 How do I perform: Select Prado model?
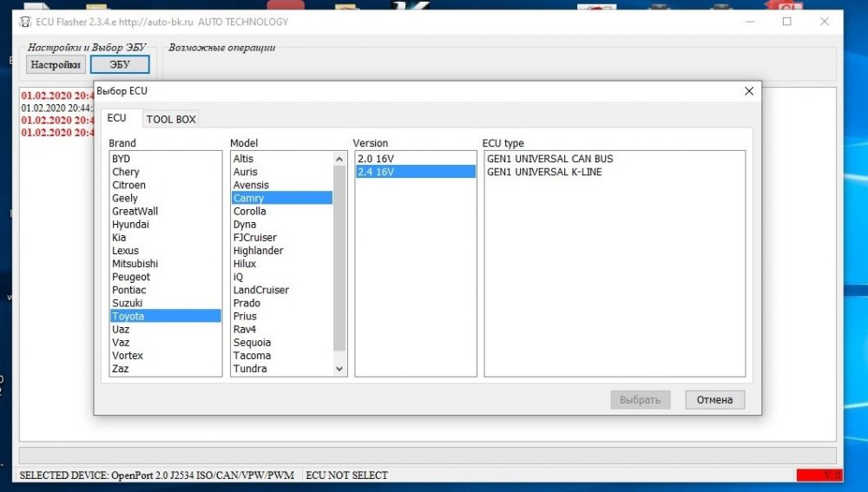point(282,303)
